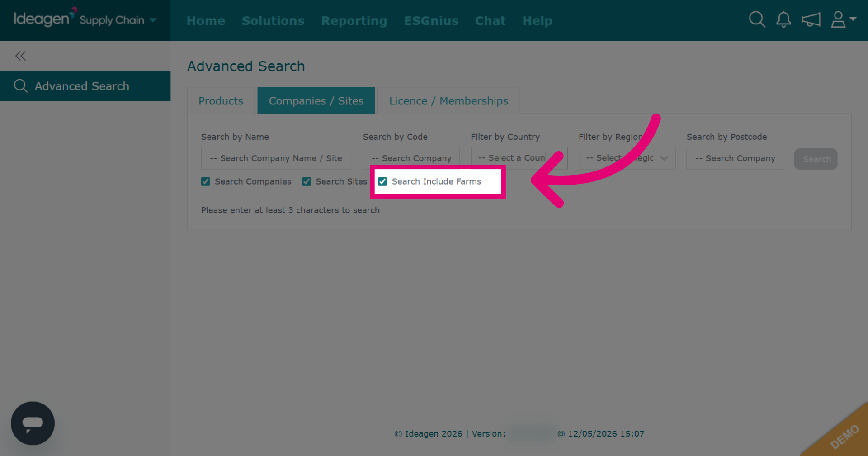Click the Ideagen logo
Image resolution: width=868 pixels, height=456 pixels.
(x=45, y=18)
